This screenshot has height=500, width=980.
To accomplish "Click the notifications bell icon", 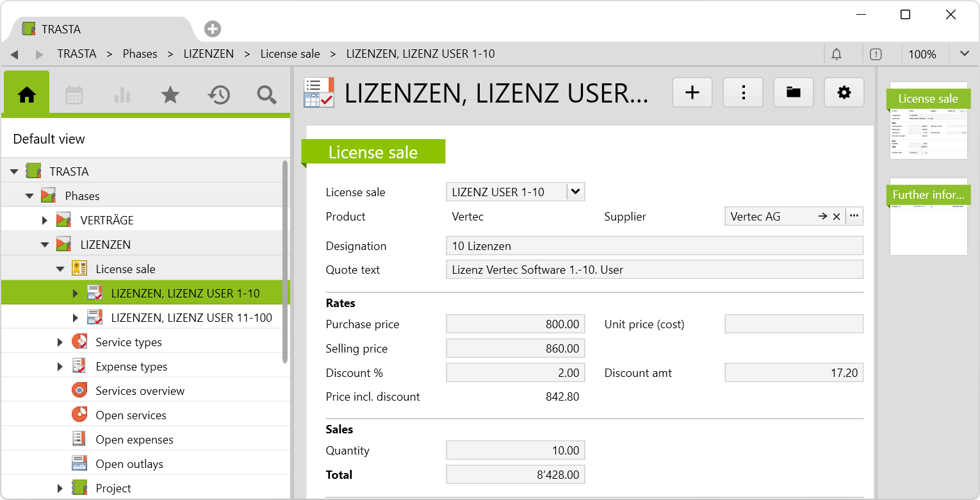I will [x=837, y=54].
